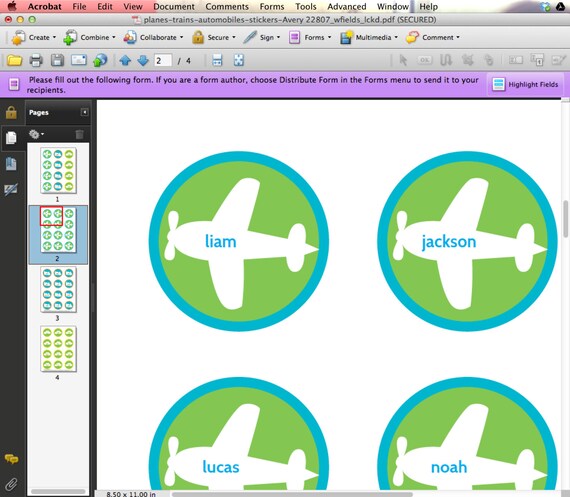
Task: Go to next page with down arrow
Action: point(143,60)
